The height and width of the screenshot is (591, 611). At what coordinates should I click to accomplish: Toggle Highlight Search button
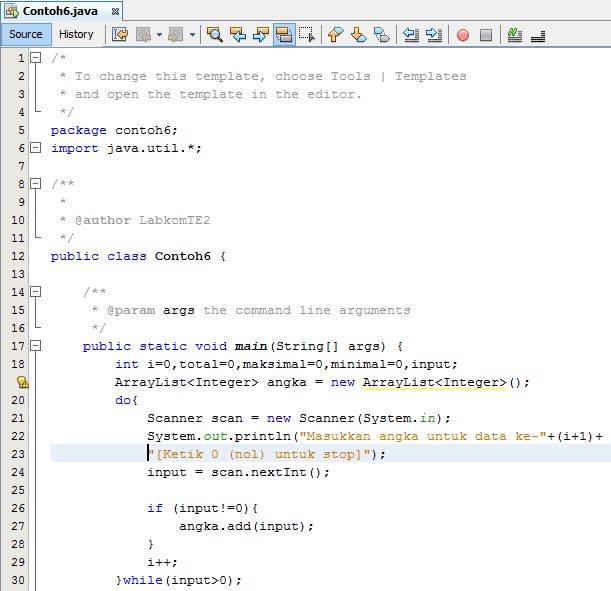[284, 35]
